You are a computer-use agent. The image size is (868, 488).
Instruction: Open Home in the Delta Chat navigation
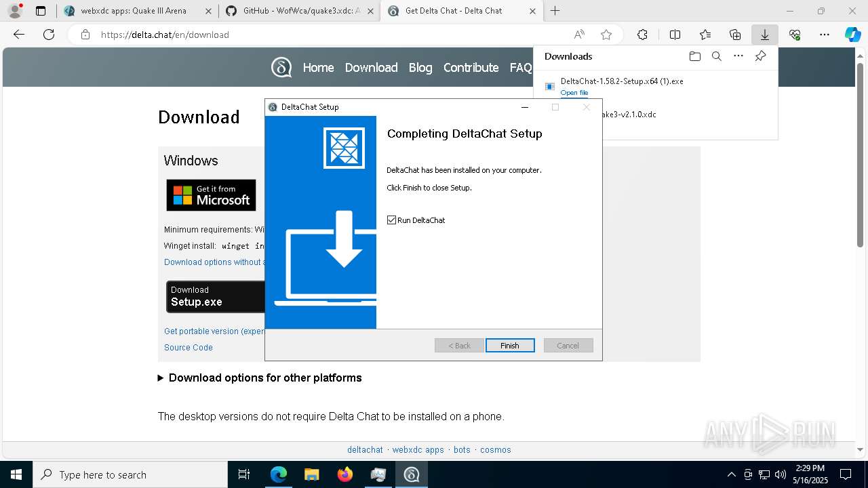pos(318,68)
